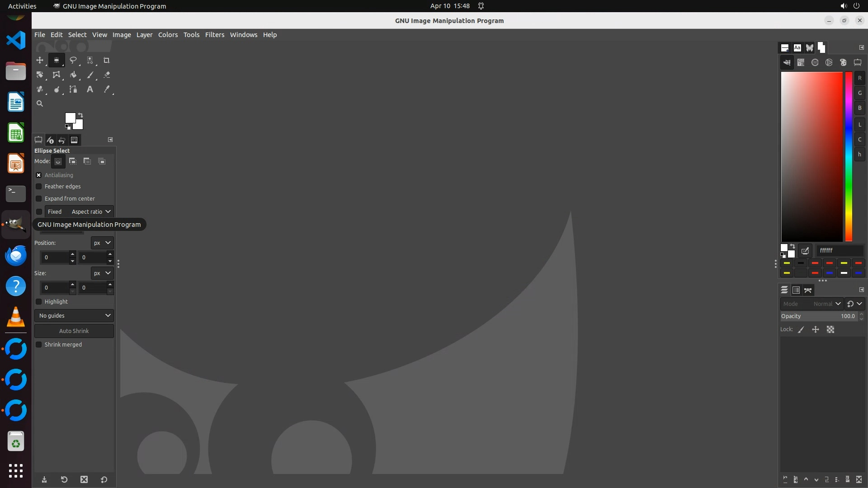Click the hex color ffffff field
The height and width of the screenshot is (488, 868).
840,251
